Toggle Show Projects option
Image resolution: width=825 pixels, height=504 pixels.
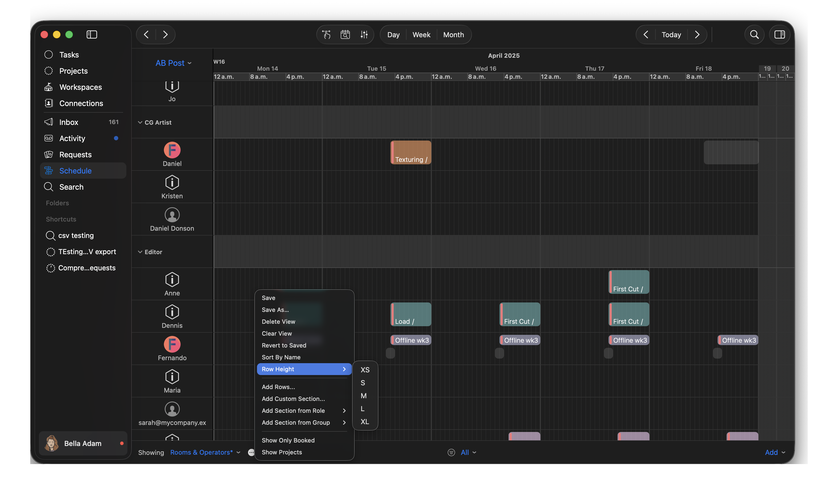(282, 452)
